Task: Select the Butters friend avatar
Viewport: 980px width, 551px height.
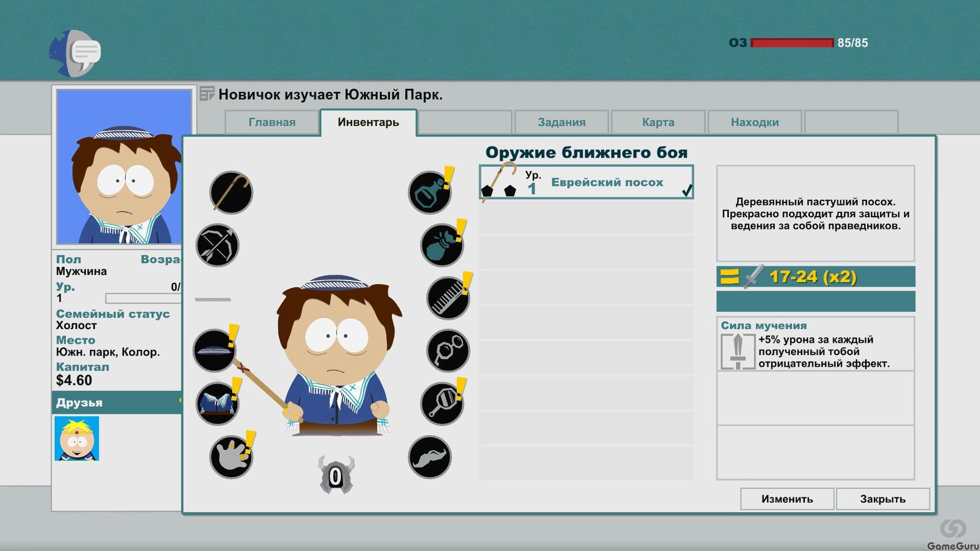Action: 77,439
